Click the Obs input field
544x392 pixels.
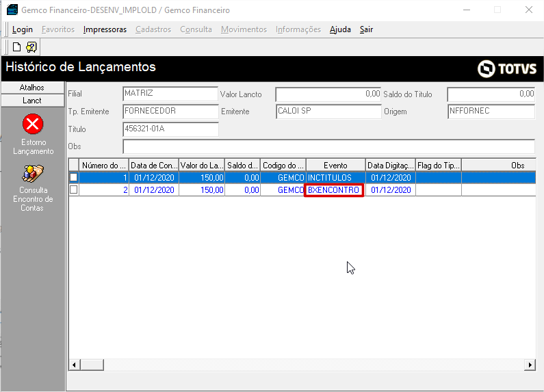pyautogui.click(x=328, y=146)
